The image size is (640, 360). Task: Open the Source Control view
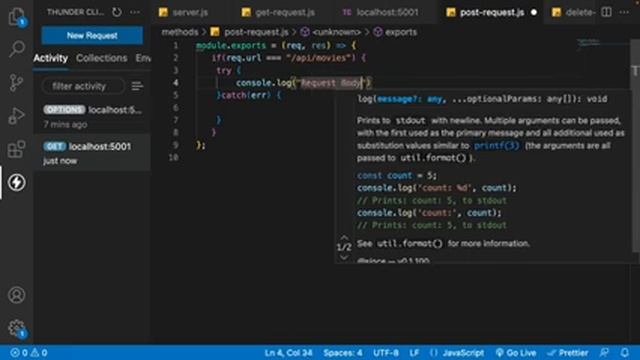(x=16, y=82)
